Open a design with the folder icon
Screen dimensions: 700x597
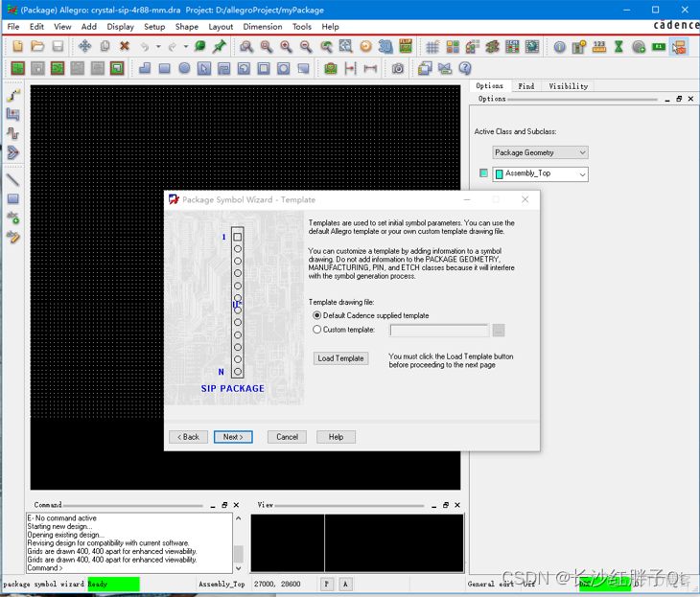37,46
